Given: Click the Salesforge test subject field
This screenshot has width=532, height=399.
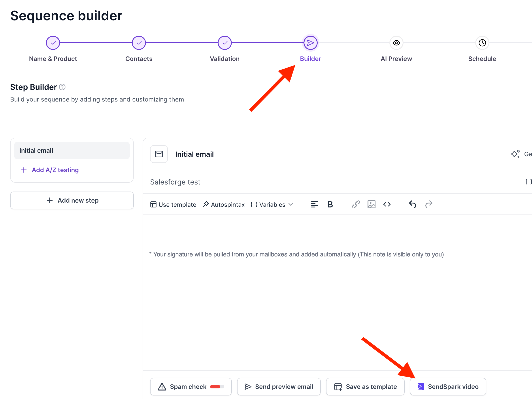Looking at the screenshot, I should click(334, 182).
